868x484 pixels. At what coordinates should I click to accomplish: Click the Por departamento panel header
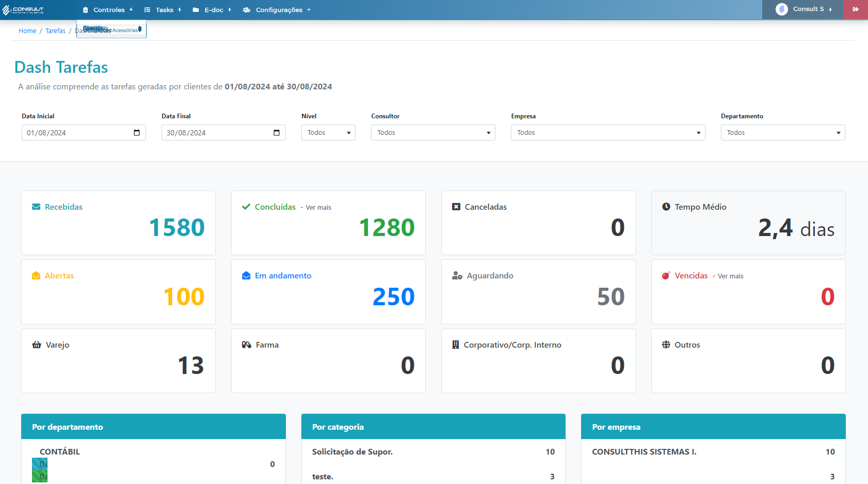153,427
